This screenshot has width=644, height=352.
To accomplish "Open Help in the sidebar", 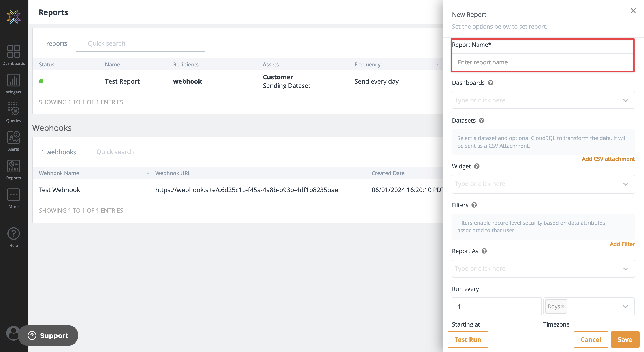I will pyautogui.click(x=13, y=237).
